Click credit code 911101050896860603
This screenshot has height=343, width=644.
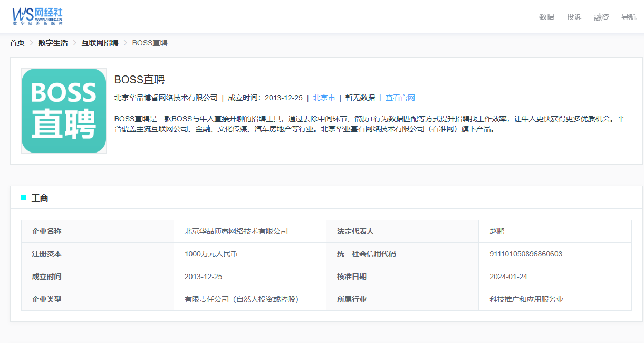[x=526, y=254]
